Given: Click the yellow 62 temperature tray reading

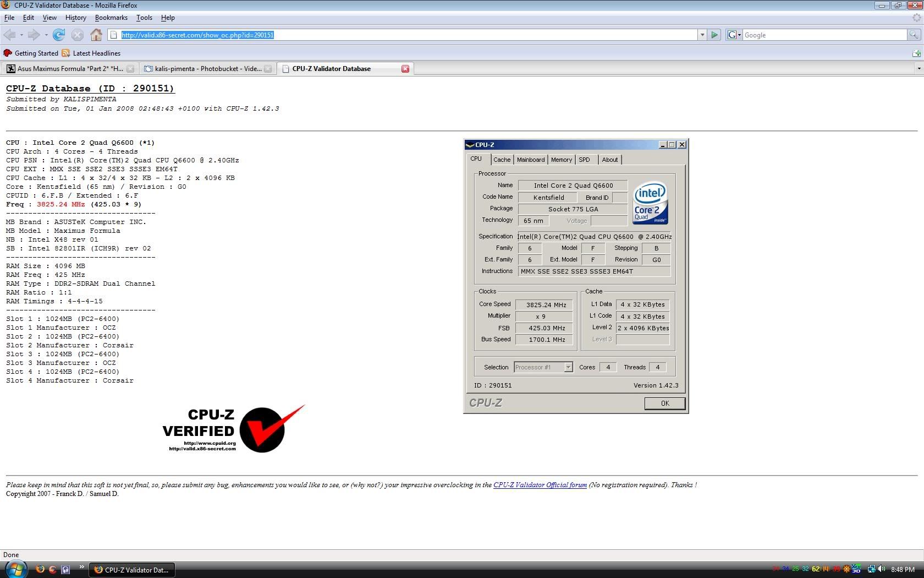Looking at the screenshot, I should [x=815, y=569].
